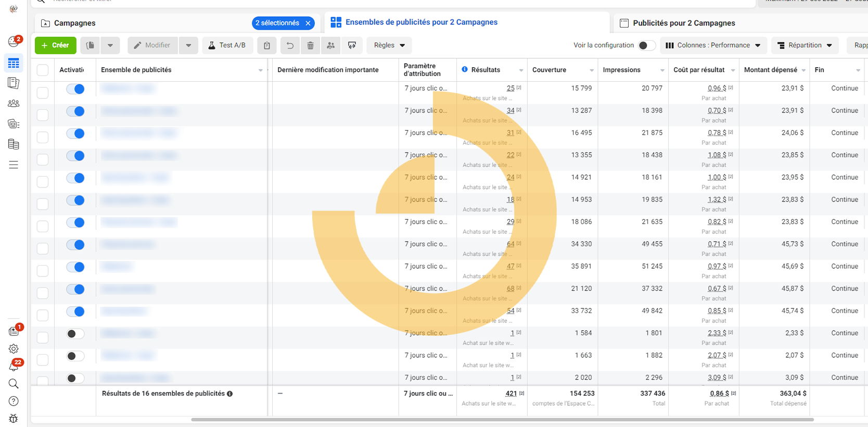Open the Couverture column sort arrow
The image size is (868, 427).
[x=592, y=70]
